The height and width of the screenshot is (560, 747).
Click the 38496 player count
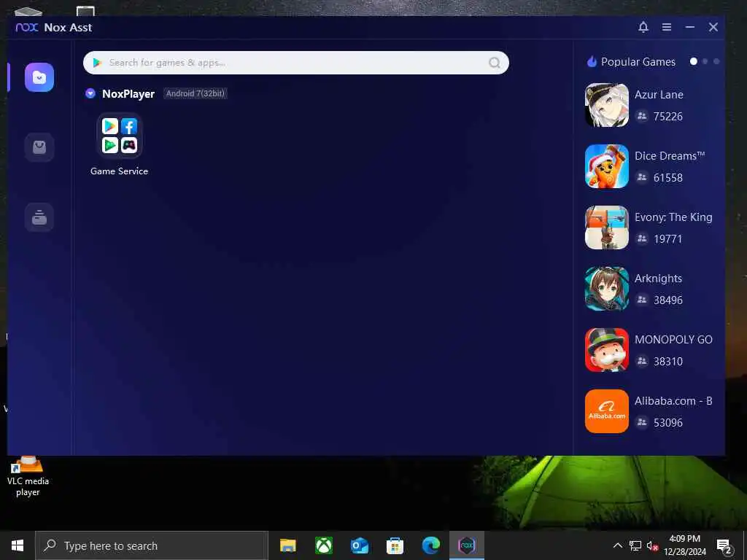click(668, 300)
